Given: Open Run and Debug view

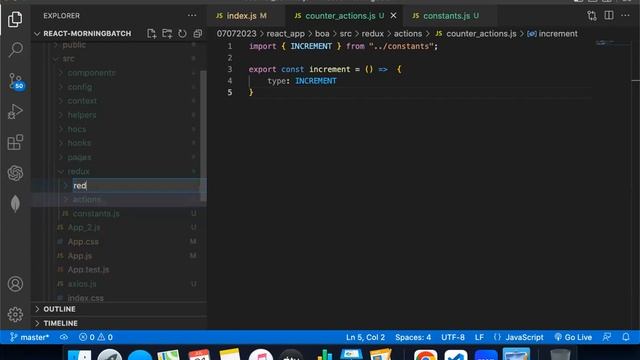Looking at the screenshot, I should coord(15,111).
